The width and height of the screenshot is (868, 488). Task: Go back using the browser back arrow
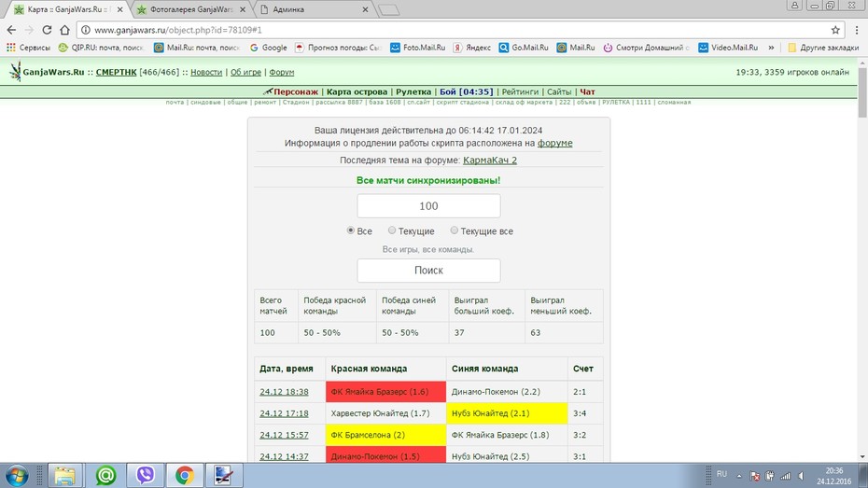coord(11,30)
